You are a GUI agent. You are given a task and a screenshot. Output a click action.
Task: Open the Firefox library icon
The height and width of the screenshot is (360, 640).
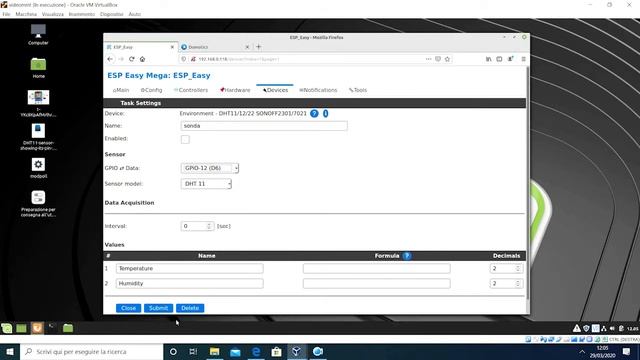click(x=489, y=59)
